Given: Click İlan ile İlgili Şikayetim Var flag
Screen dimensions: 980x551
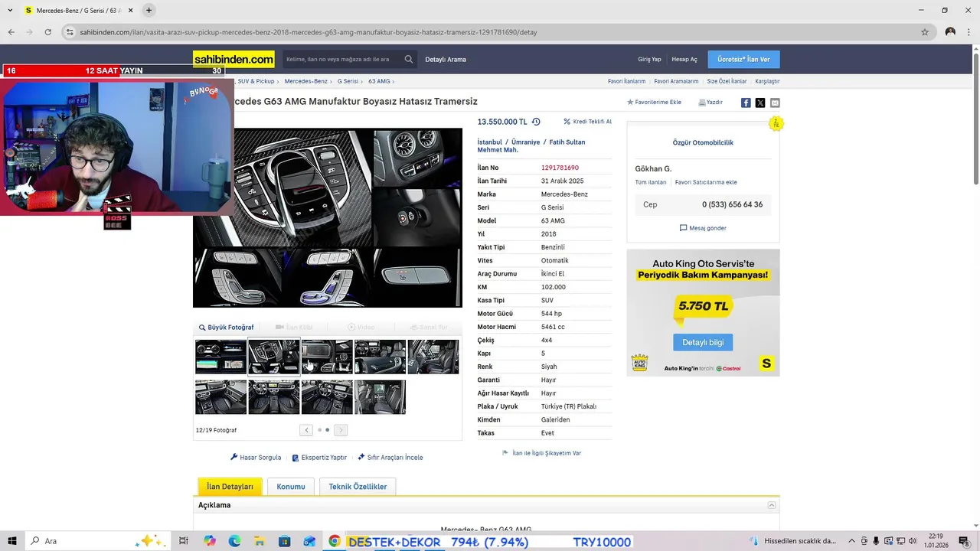Looking at the screenshot, I should (541, 453).
